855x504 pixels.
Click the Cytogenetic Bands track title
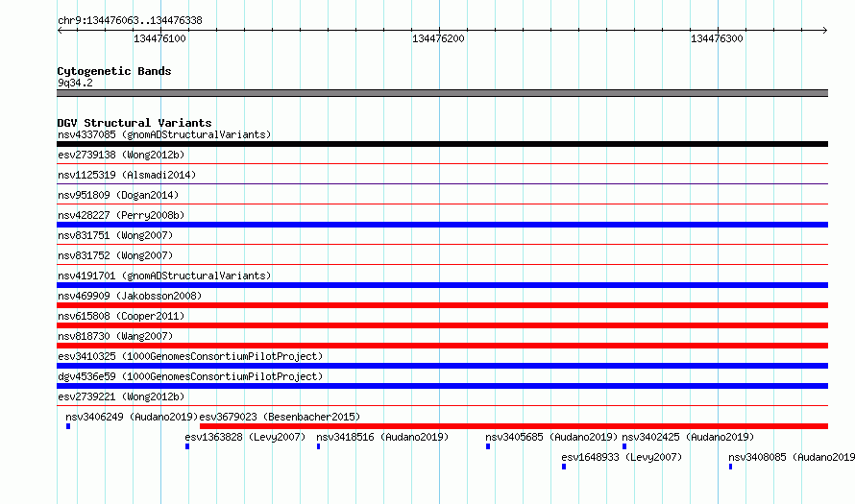(x=114, y=71)
